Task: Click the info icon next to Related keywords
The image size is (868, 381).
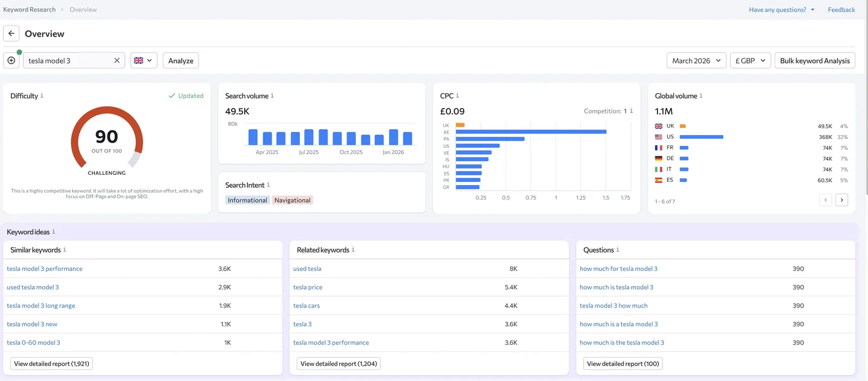Action: coord(353,250)
